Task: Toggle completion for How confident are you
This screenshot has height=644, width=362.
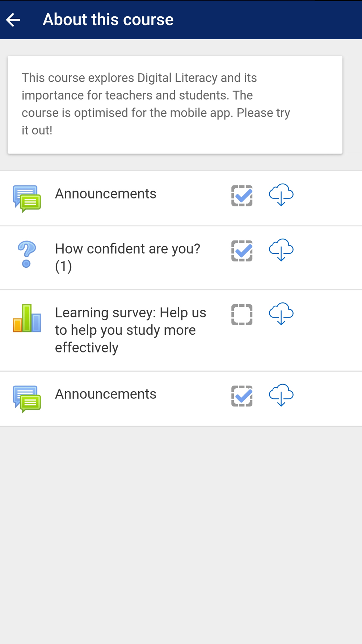Action: pos(242,251)
